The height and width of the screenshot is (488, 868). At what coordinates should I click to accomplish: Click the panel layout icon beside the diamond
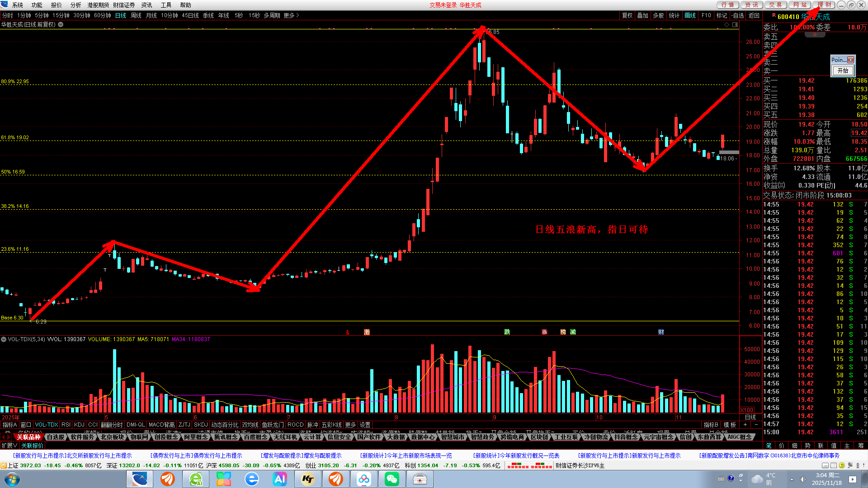coord(735,24)
